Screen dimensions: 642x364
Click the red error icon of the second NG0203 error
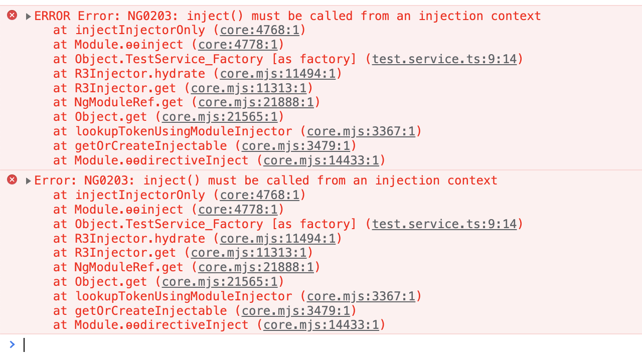click(x=12, y=180)
